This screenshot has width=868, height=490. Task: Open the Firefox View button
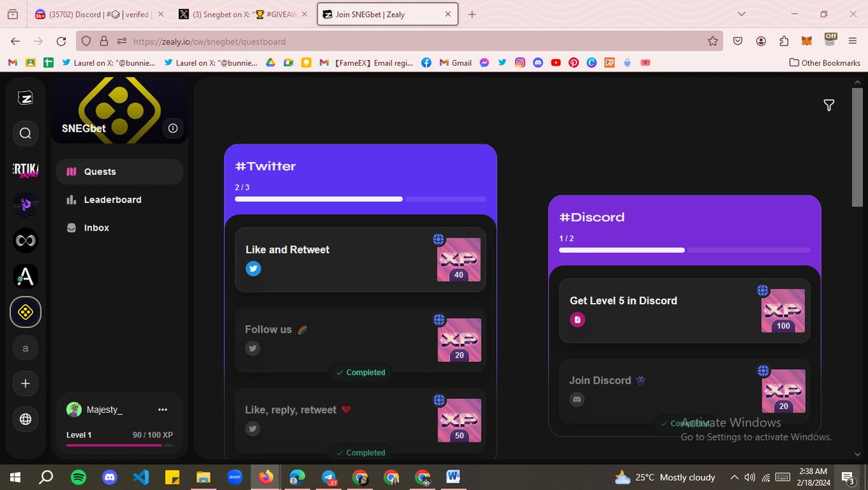pos(13,14)
